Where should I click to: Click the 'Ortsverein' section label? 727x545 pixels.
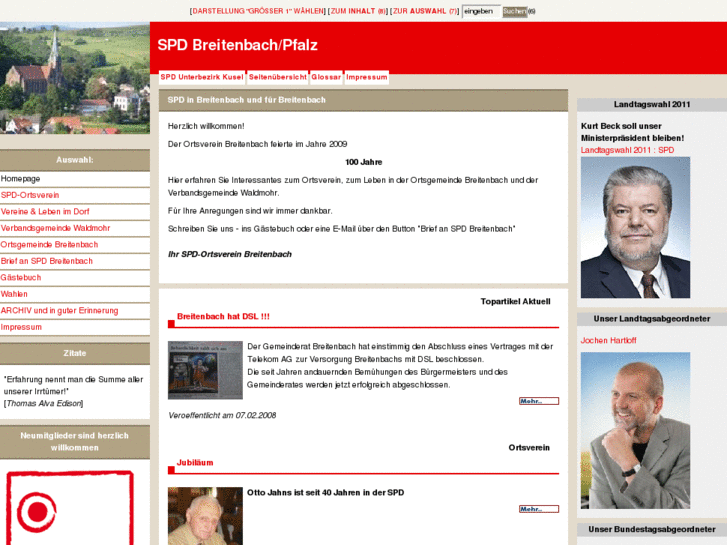click(529, 448)
